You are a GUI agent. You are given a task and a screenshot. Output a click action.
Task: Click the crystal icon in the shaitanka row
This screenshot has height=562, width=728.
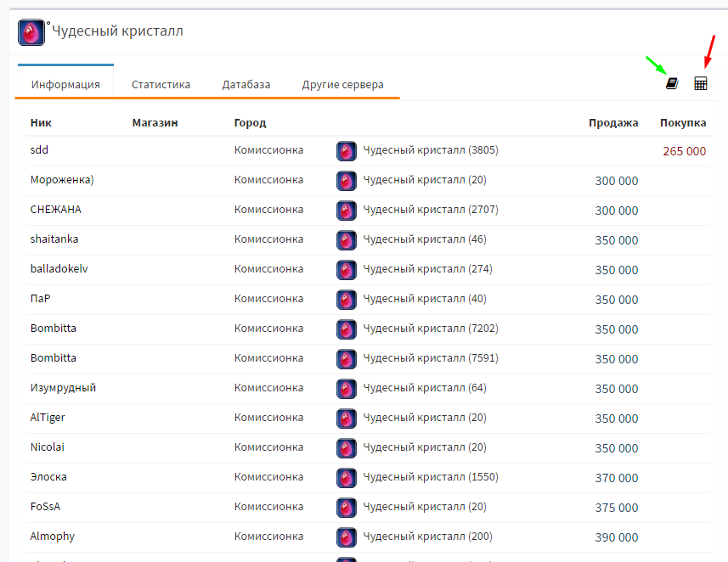[347, 240]
